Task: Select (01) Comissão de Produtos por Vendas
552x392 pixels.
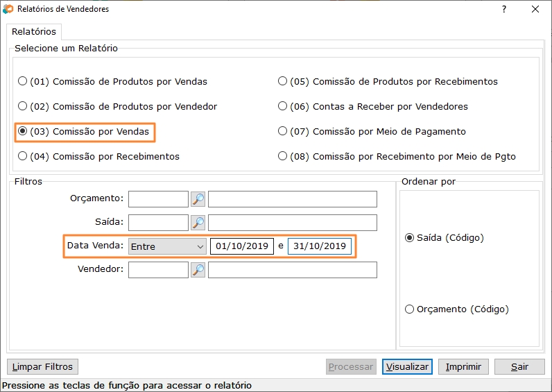Action: [x=112, y=81]
